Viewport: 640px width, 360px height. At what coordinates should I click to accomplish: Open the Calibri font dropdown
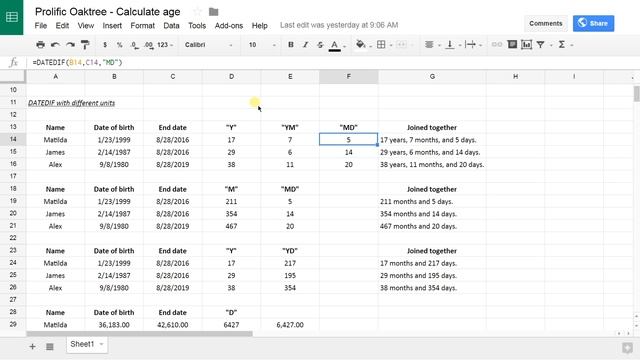click(x=209, y=44)
